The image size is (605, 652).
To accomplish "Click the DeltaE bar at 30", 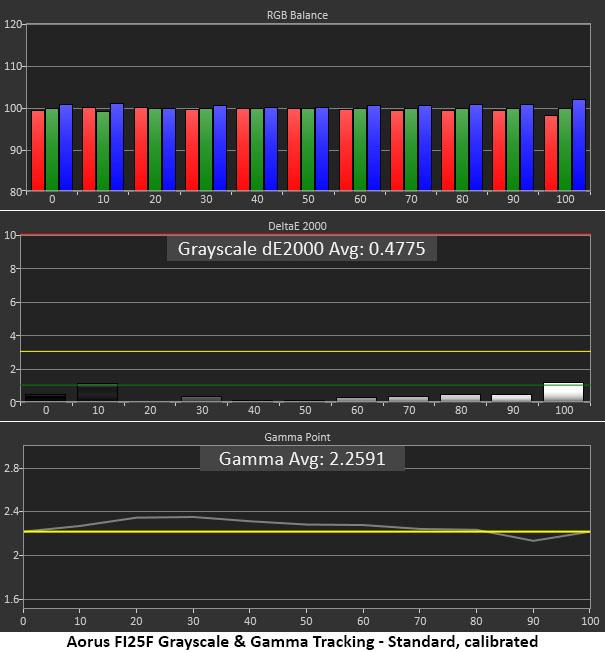I will [x=202, y=399].
